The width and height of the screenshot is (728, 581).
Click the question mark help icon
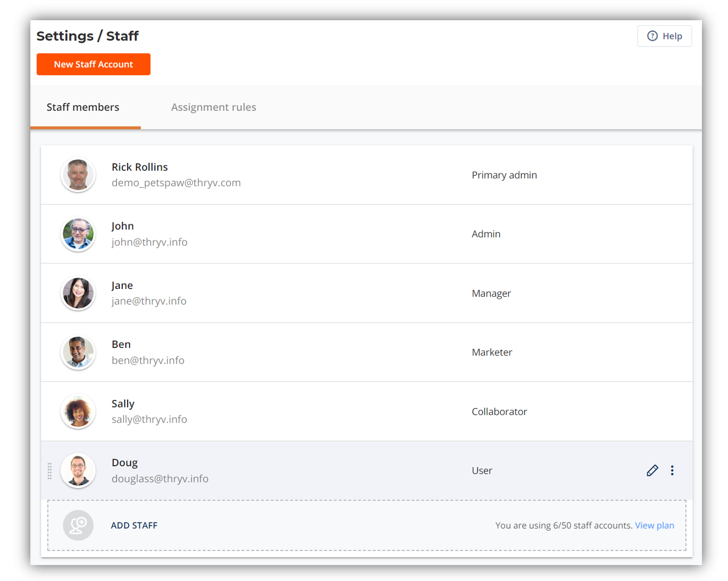pyautogui.click(x=652, y=36)
